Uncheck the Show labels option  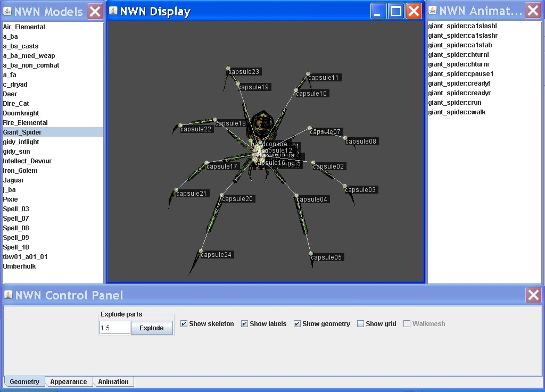coord(244,324)
